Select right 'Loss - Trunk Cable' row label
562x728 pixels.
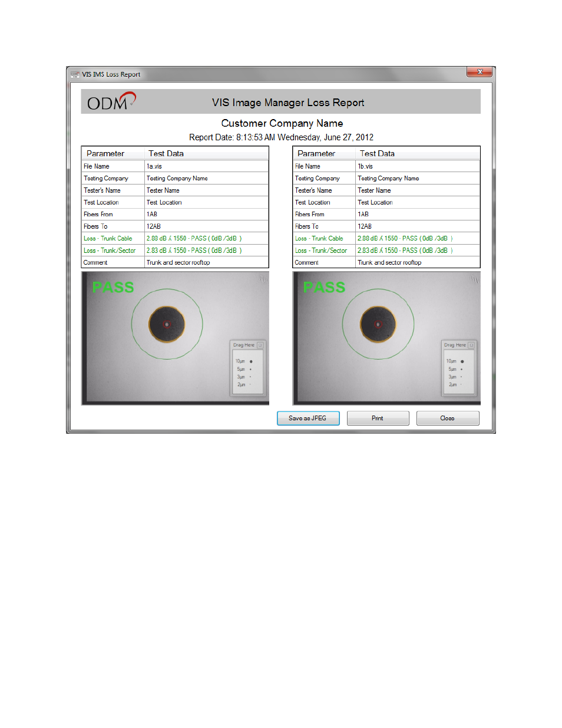pyautogui.click(x=319, y=239)
